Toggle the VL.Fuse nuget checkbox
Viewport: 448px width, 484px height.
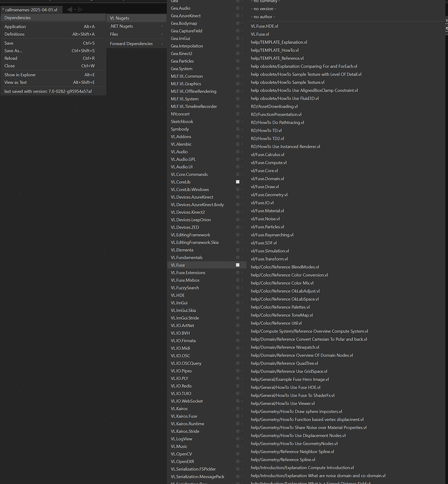pos(237,265)
